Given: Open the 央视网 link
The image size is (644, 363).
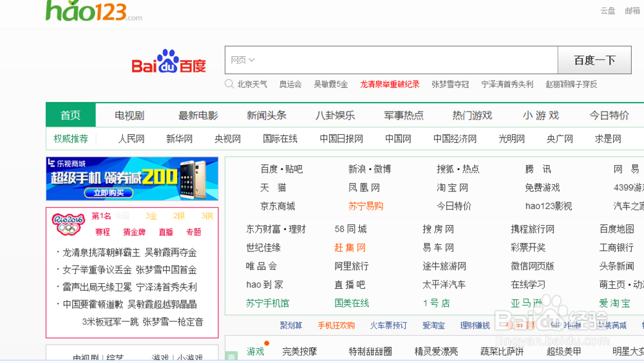Looking at the screenshot, I should tap(227, 139).
